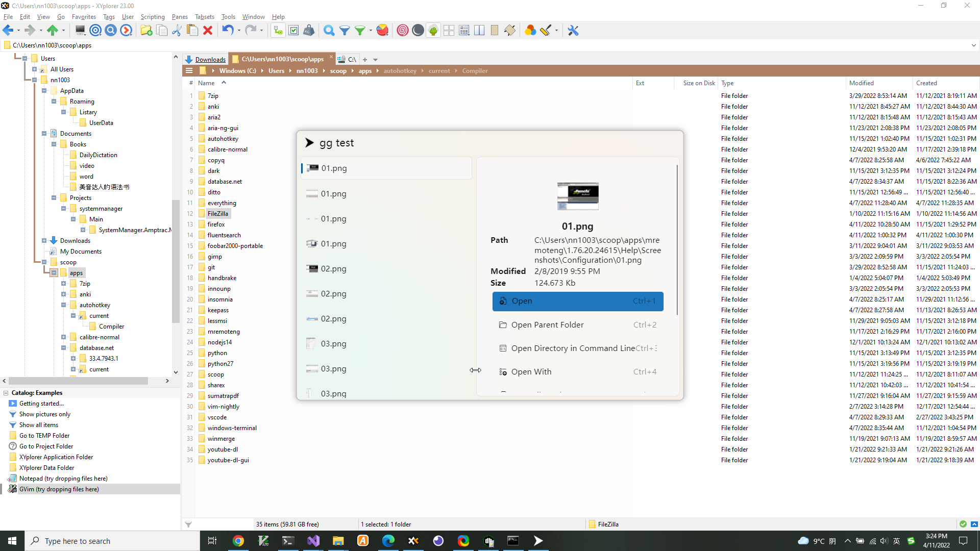The image size is (980, 551).
Task: Launch Google Chrome from the taskbar
Action: (x=238, y=540)
